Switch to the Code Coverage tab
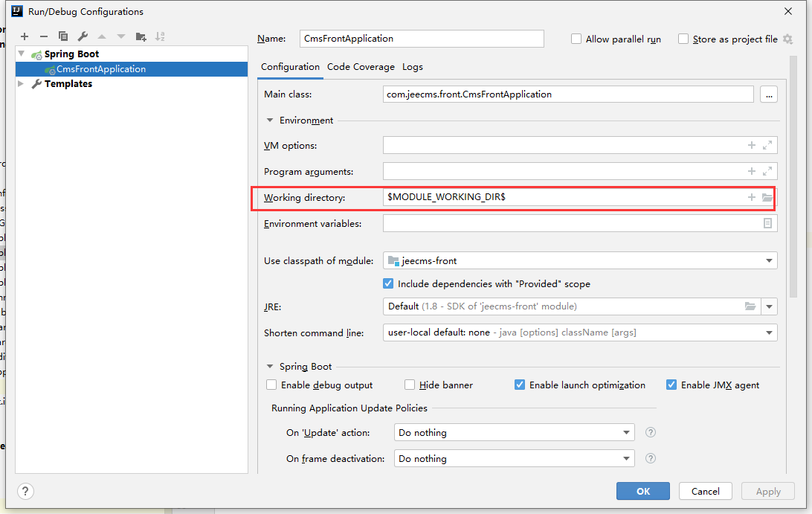 [361, 67]
